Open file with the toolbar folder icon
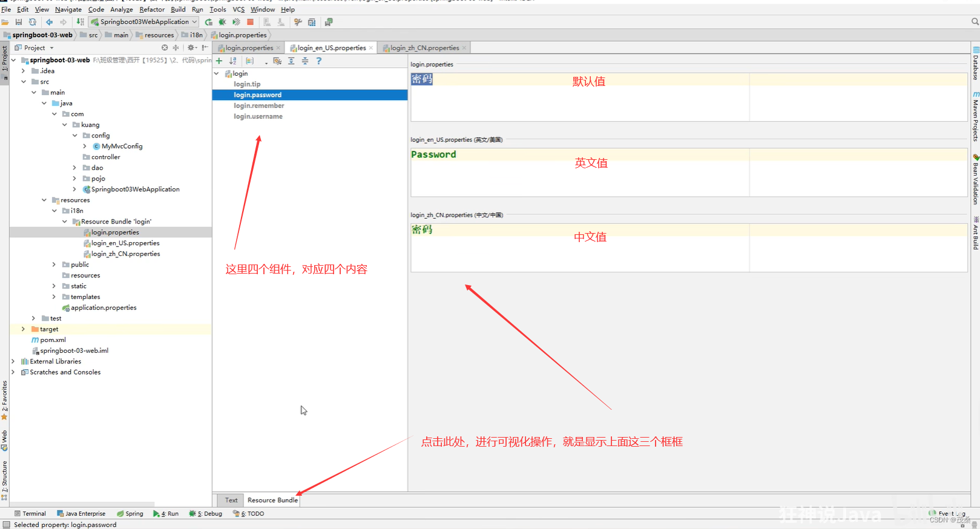Image resolution: width=980 pixels, height=529 pixels. click(x=5, y=22)
